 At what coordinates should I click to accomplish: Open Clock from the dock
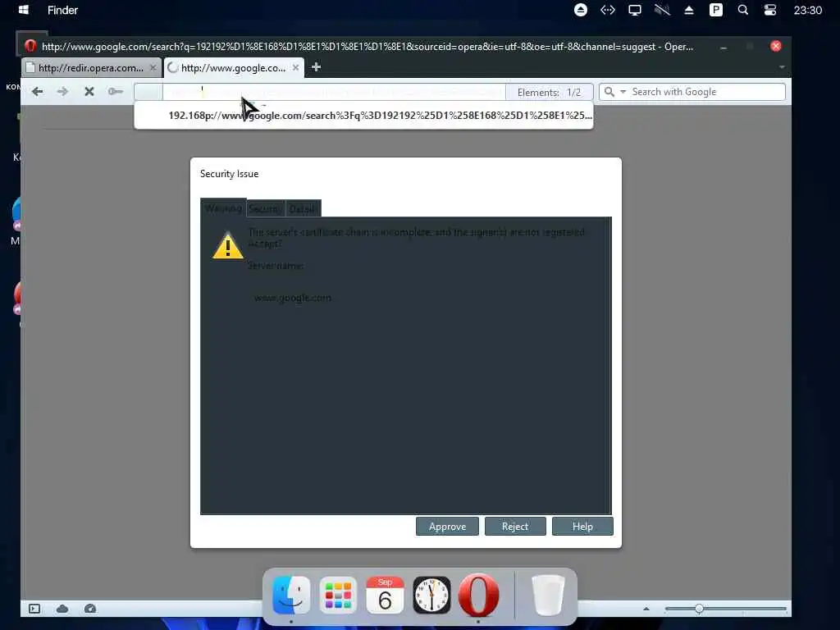point(431,596)
